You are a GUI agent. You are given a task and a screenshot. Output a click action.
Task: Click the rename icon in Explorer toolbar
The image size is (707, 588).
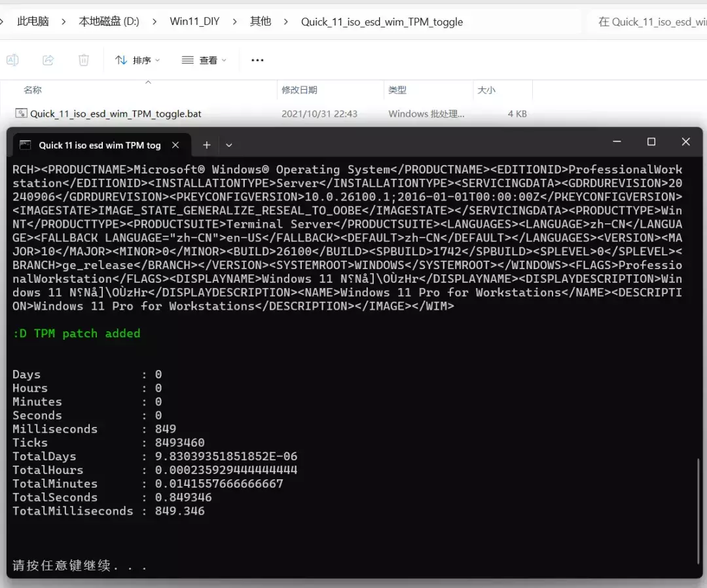[x=12, y=60]
